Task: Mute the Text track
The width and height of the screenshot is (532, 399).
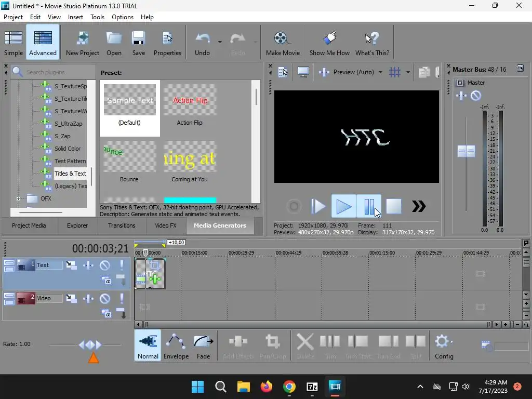Action: [x=105, y=265]
